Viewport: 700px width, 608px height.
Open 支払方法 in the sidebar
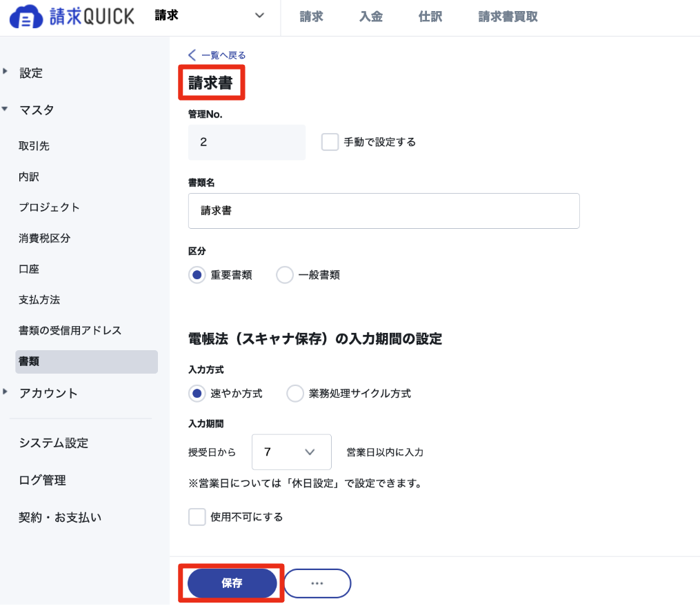click(39, 300)
